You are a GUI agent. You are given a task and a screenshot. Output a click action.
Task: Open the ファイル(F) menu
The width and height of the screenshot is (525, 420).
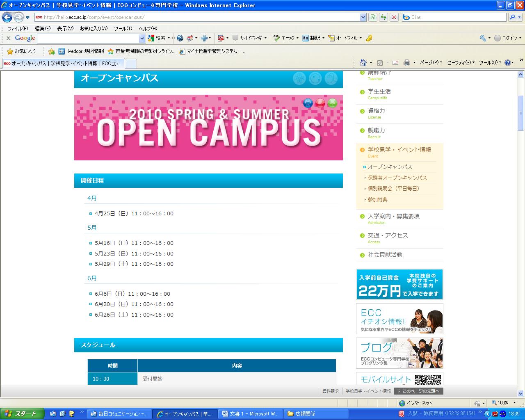[x=18, y=29]
